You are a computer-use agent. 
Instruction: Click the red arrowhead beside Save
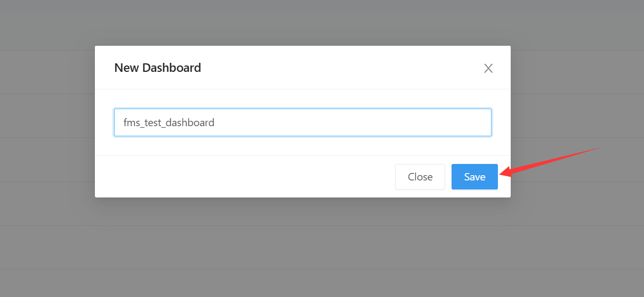click(x=505, y=172)
